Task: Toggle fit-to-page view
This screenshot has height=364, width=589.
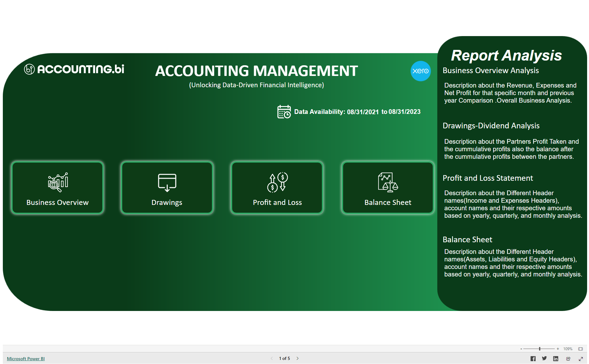Action: tap(580, 349)
